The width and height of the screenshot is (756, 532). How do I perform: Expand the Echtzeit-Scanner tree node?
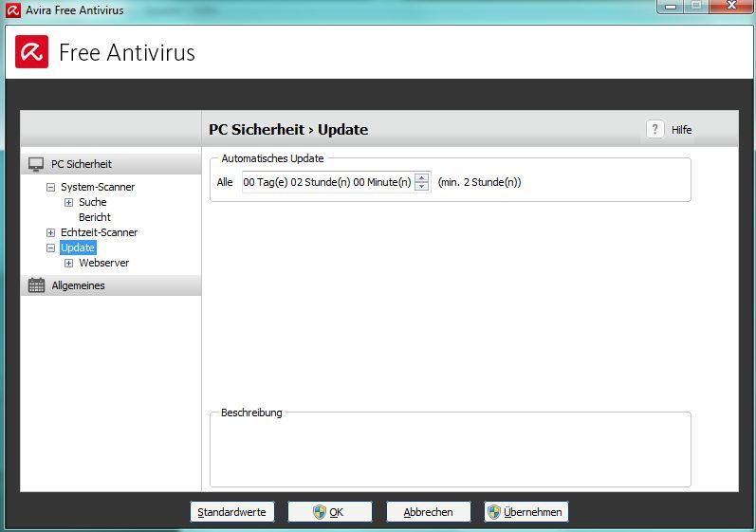click(50, 232)
